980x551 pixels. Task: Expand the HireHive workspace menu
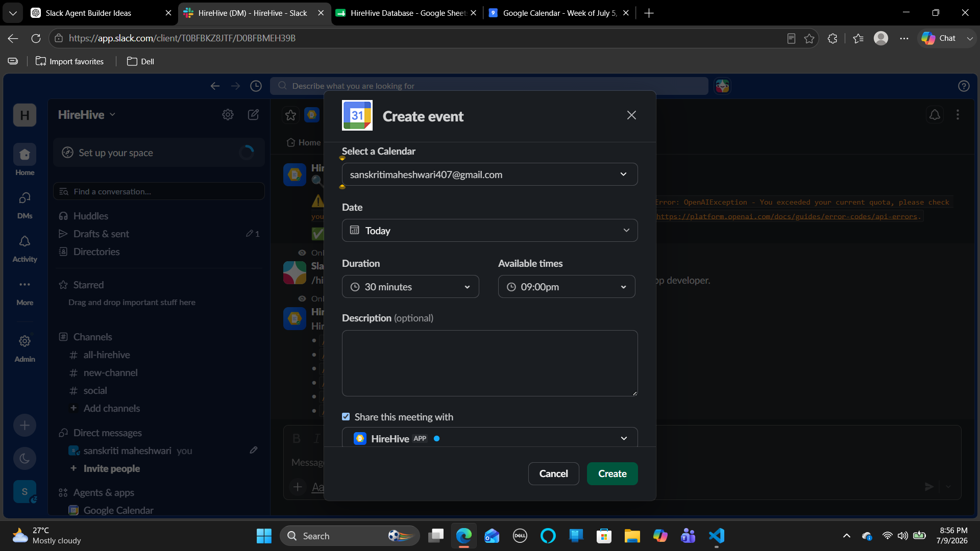87,115
